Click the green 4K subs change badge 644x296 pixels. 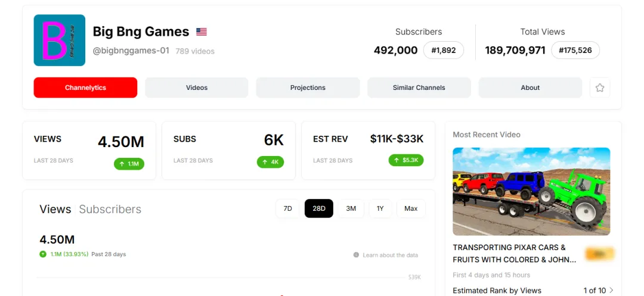pyautogui.click(x=270, y=162)
